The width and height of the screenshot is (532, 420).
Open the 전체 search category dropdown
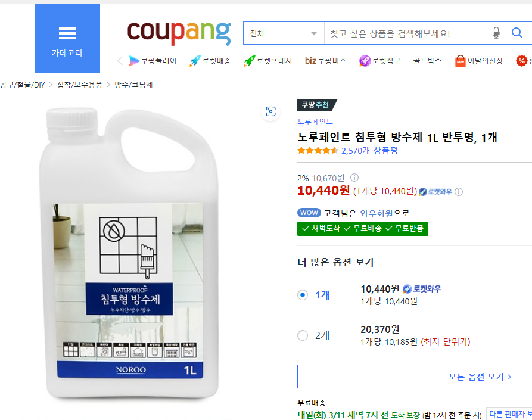[x=284, y=33]
